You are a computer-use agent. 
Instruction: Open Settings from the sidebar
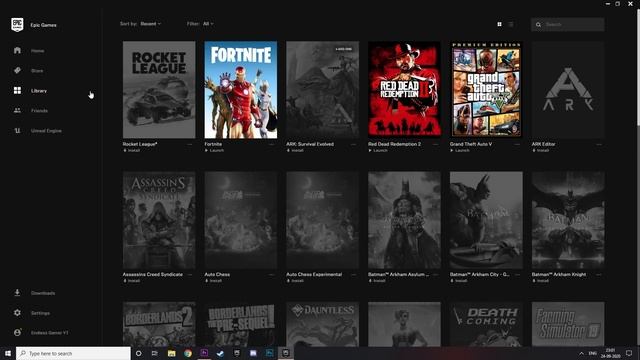pyautogui.click(x=40, y=313)
